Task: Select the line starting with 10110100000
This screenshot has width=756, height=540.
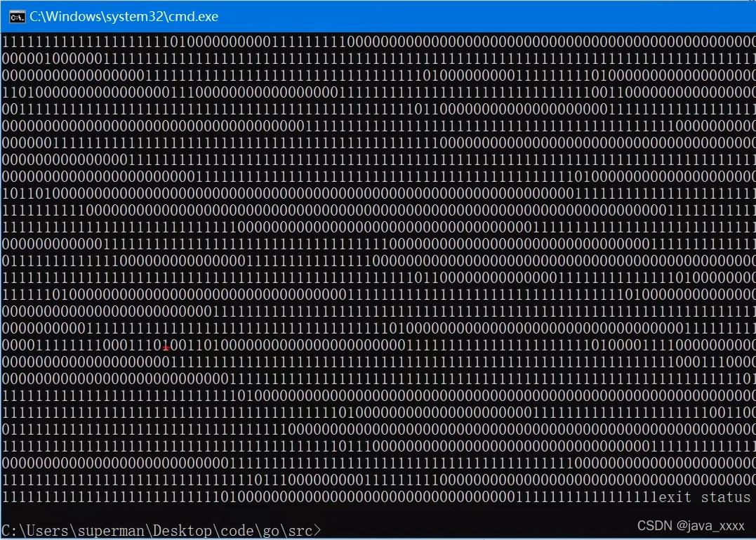Action: click(378, 193)
